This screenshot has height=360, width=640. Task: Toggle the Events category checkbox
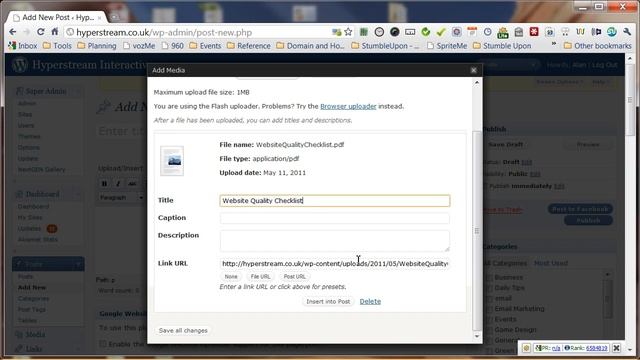pyautogui.click(x=489, y=320)
